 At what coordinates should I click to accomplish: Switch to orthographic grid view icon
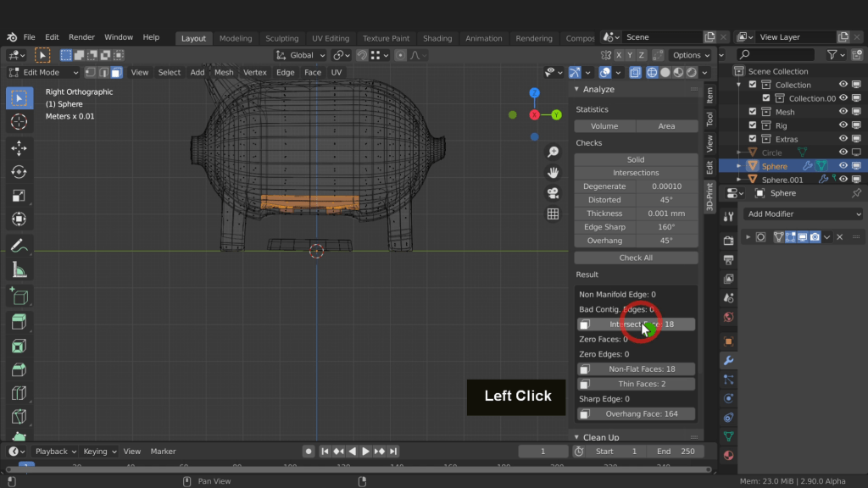tap(553, 214)
